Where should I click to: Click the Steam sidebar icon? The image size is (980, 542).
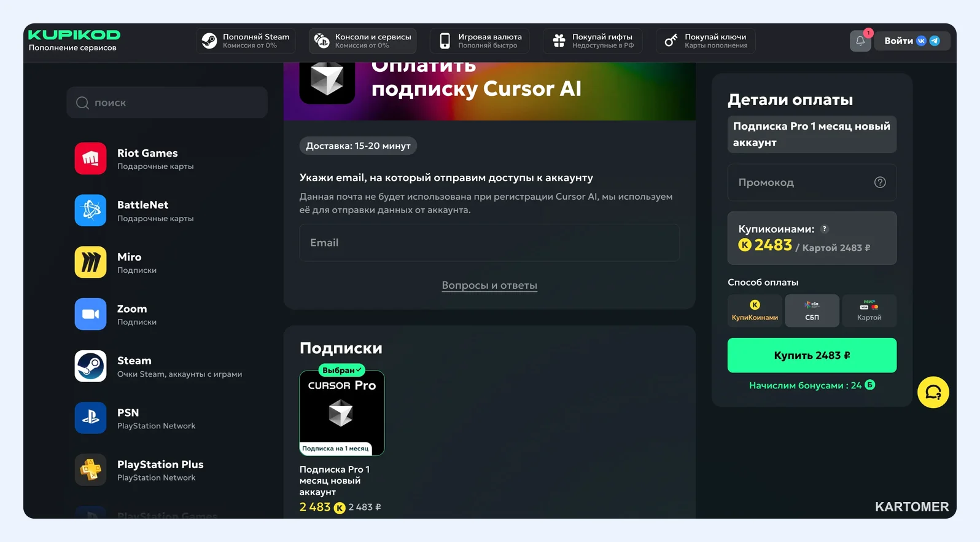(x=91, y=366)
